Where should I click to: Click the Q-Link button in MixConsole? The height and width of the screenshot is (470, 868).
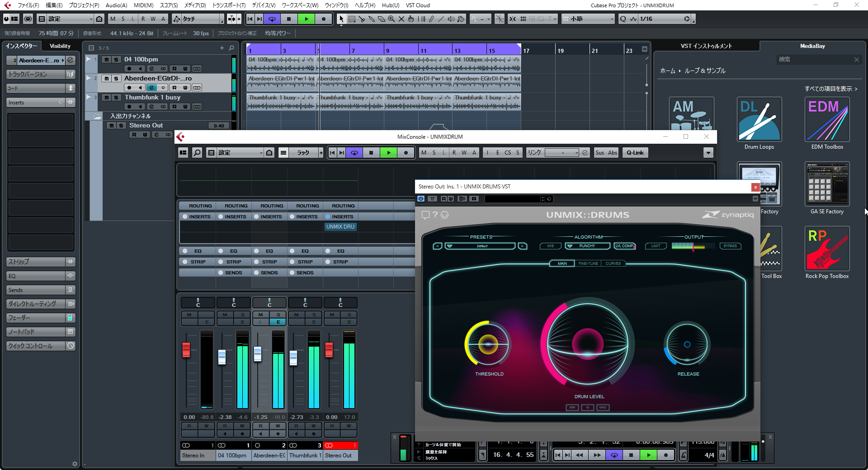(x=635, y=153)
